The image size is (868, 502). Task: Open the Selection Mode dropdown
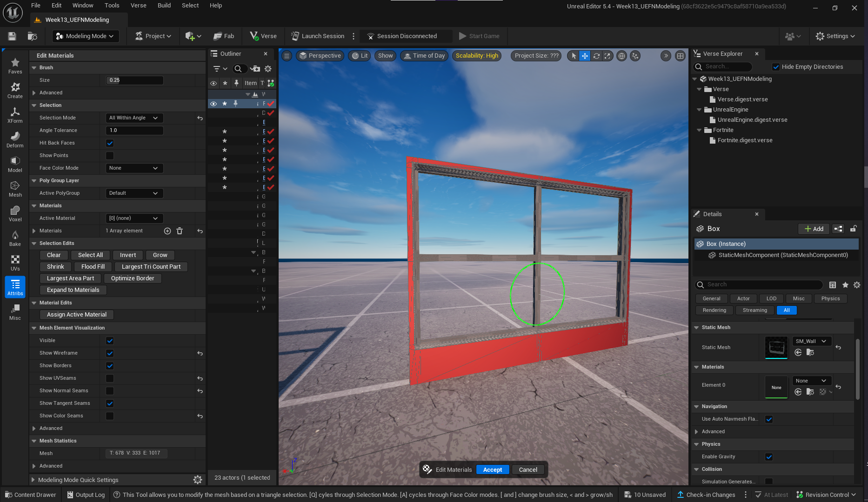(x=134, y=118)
